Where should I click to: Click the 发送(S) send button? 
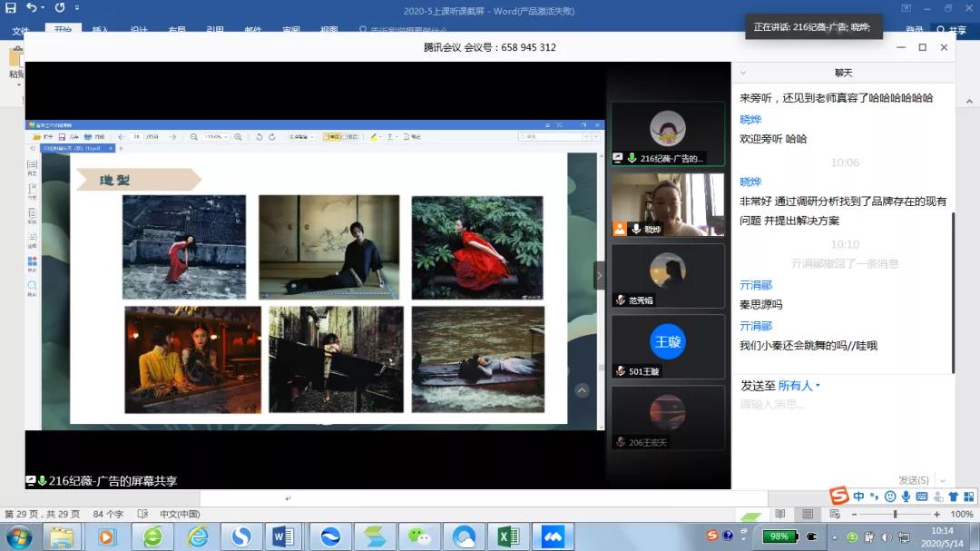tap(914, 480)
